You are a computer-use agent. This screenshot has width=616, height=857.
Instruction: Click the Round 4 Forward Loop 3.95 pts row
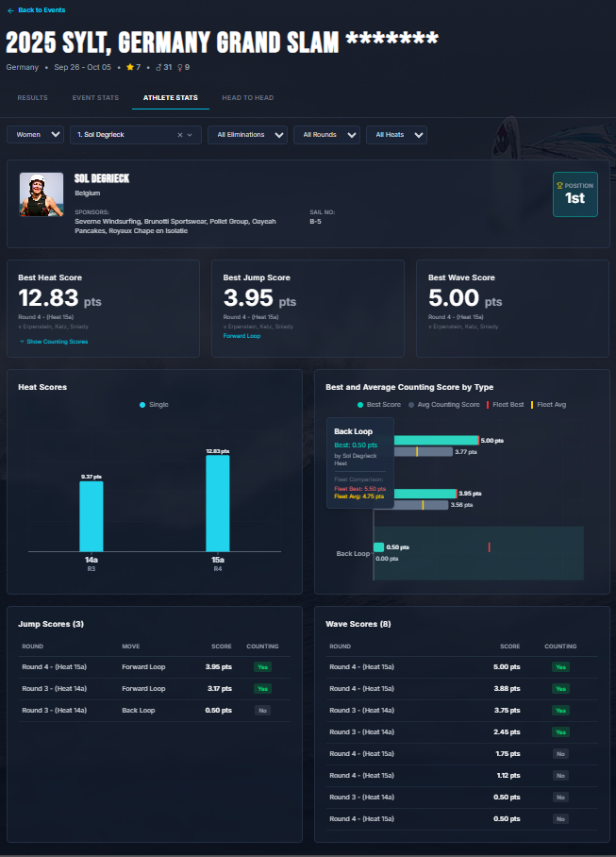coord(155,667)
